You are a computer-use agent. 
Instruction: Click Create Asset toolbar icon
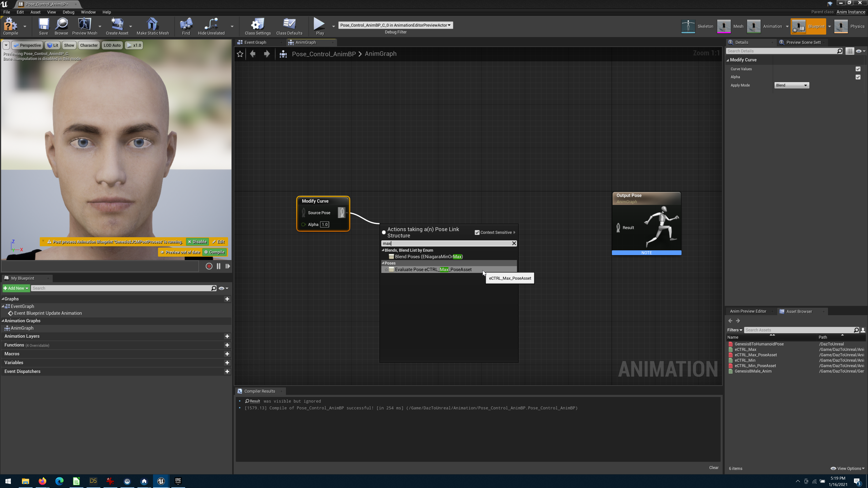click(117, 26)
